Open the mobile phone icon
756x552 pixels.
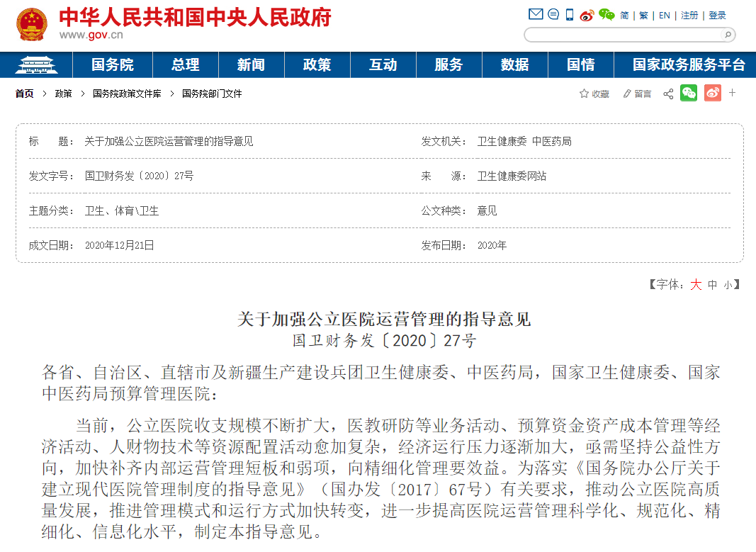pyautogui.click(x=570, y=15)
